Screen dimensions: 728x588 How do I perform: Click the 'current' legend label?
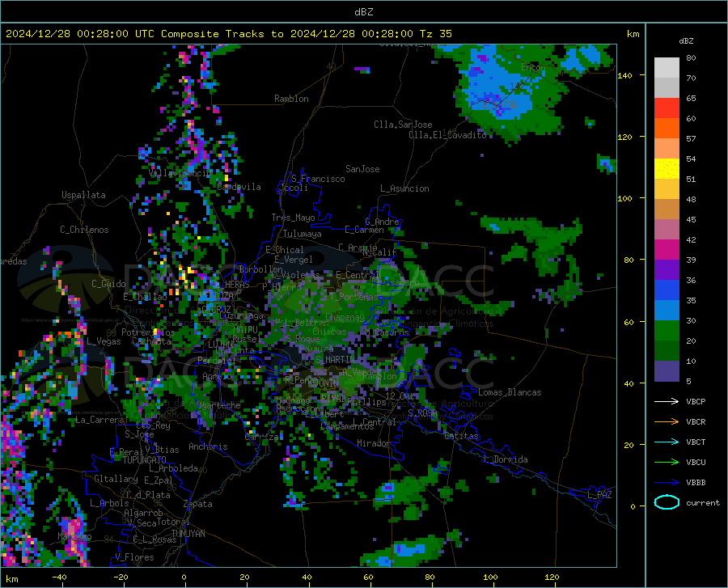tap(703, 502)
